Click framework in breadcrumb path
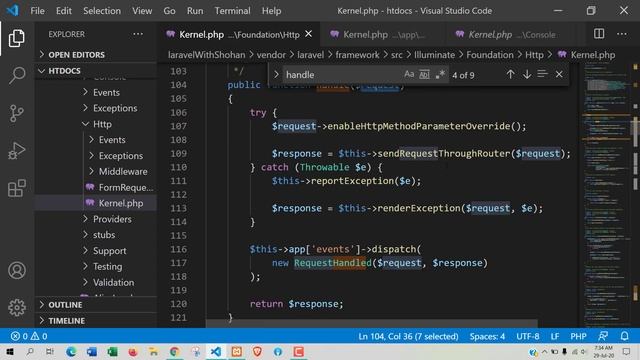 tap(357, 55)
